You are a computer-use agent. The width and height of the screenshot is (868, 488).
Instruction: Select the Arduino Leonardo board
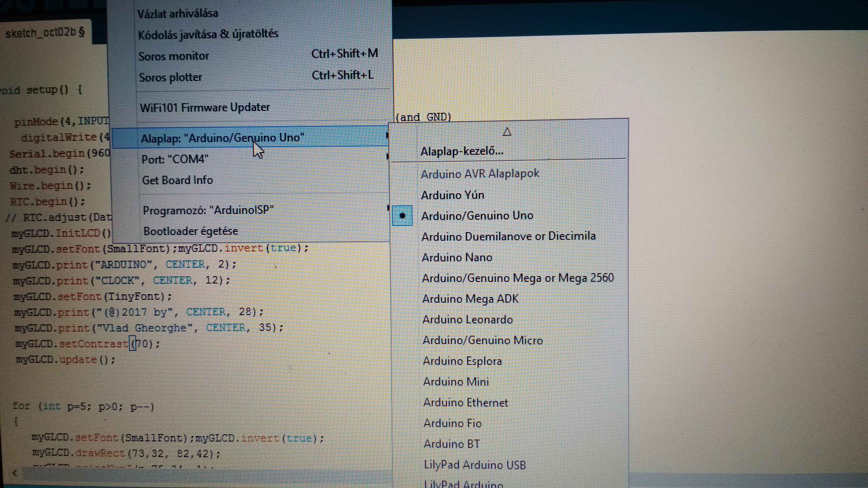point(468,319)
